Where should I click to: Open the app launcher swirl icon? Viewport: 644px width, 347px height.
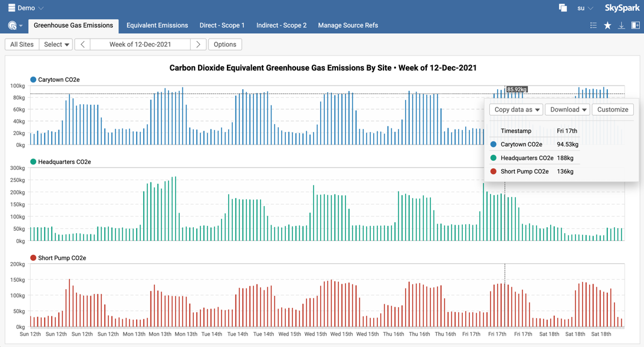[x=12, y=25]
